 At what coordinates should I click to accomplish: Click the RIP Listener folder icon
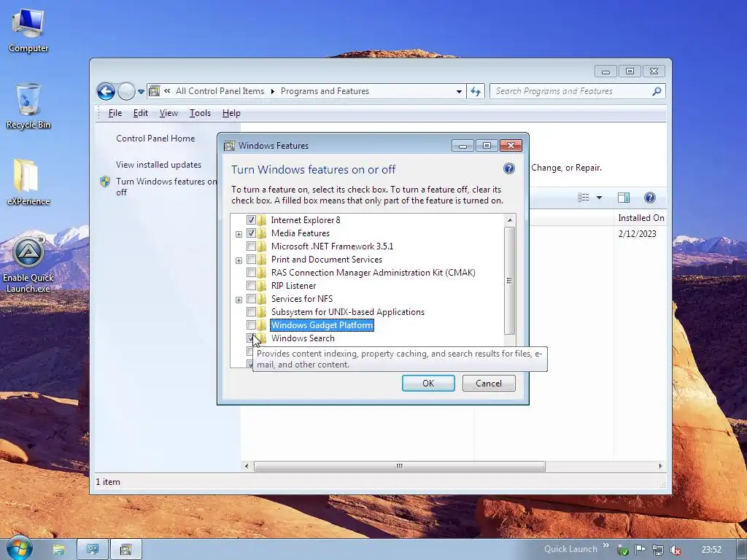click(x=262, y=286)
